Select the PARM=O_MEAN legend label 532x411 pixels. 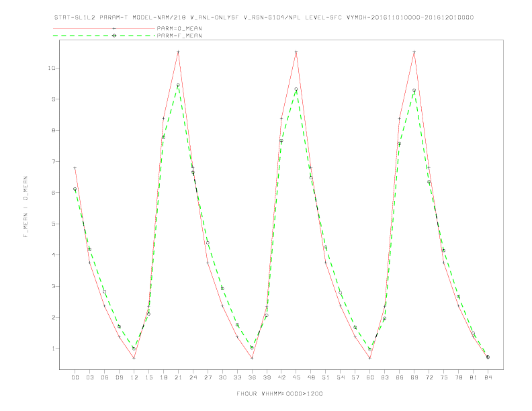point(179,28)
